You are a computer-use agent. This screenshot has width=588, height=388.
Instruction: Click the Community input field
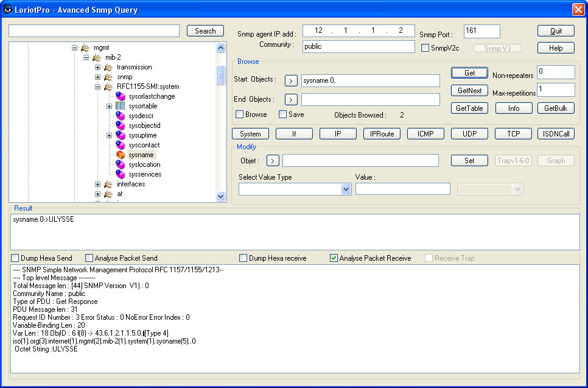click(358, 46)
